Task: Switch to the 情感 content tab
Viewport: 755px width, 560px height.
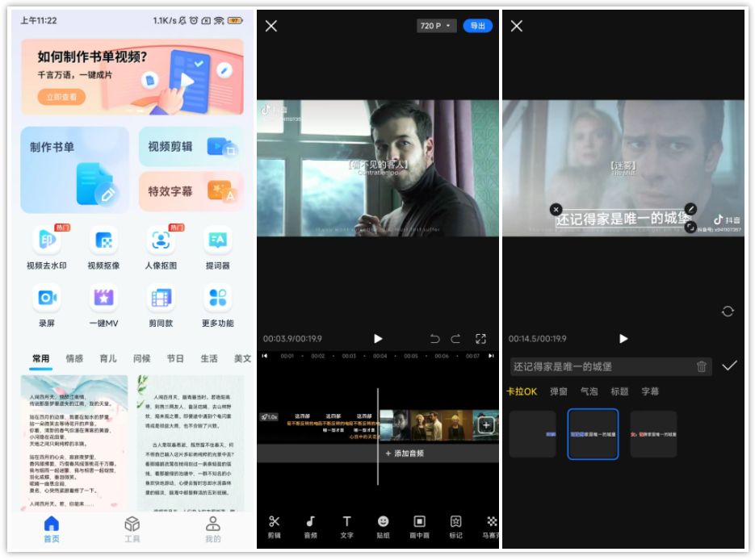Action: click(x=73, y=357)
